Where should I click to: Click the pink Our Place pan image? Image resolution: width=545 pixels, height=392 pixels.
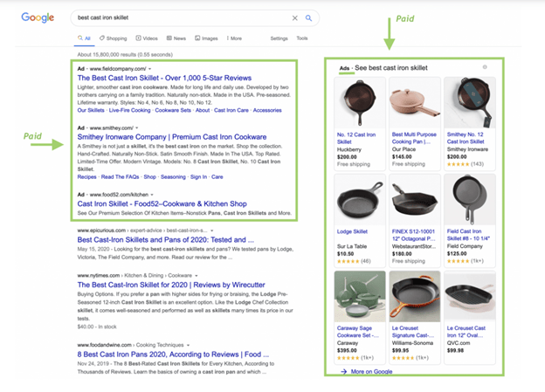click(x=415, y=103)
